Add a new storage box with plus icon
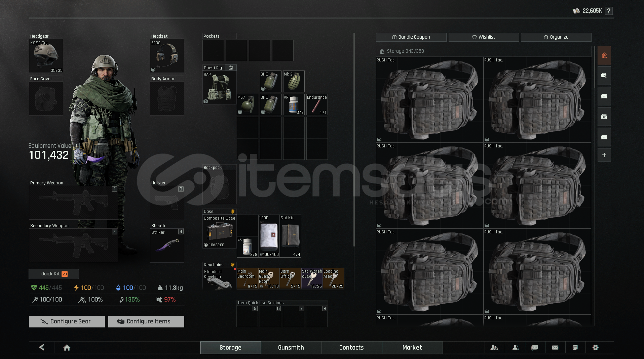The width and height of the screenshot is (644, 359). click(604, 155)
